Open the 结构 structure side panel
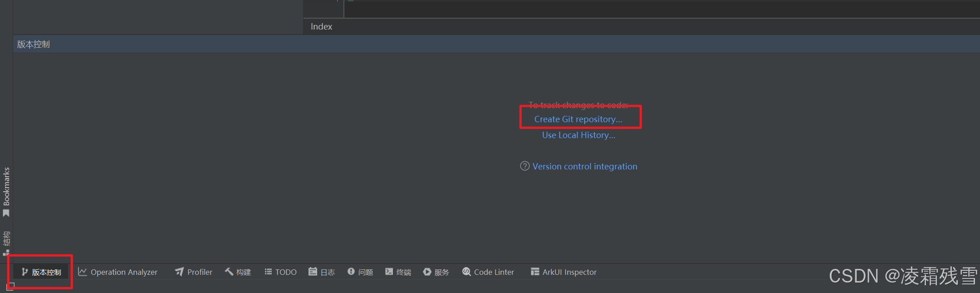The image size is (980, 293). point(6,243)
